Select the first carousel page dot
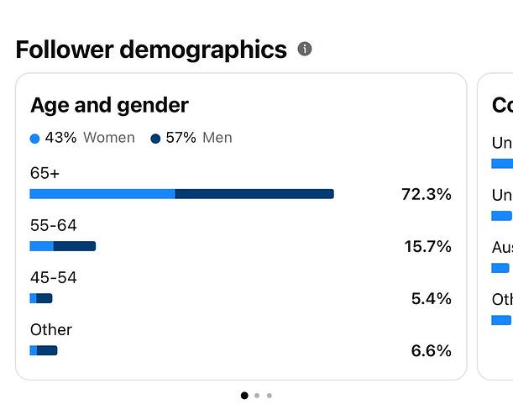 244,396
